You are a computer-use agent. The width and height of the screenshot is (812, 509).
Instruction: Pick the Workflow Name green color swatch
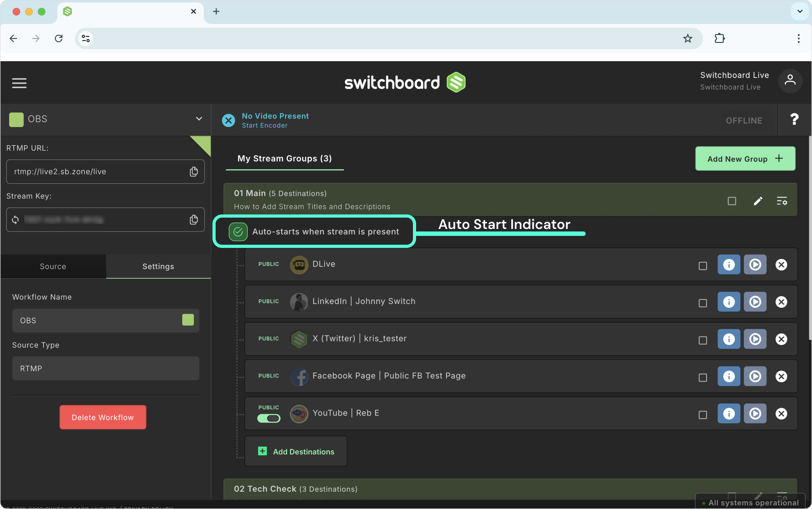188,320
